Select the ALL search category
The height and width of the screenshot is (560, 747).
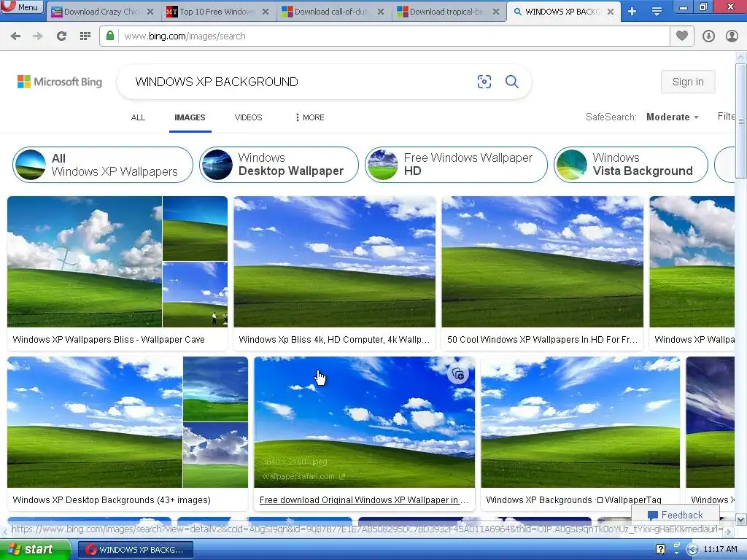point(138,117)
